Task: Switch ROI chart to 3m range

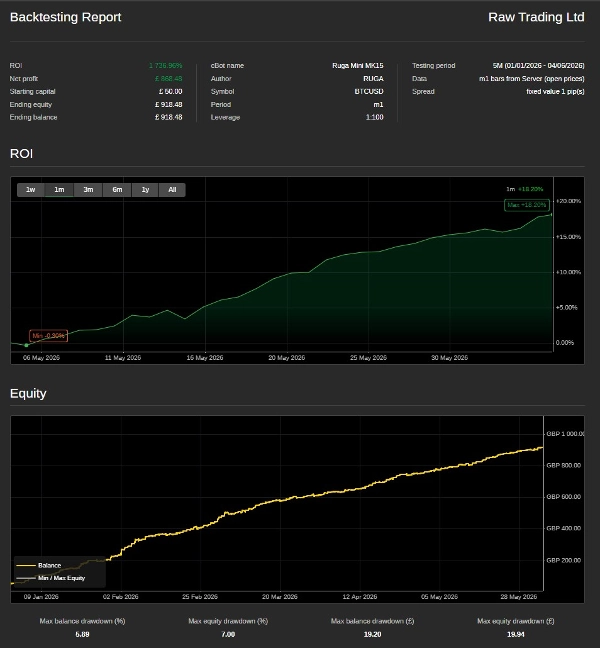Action: [88, 190]
